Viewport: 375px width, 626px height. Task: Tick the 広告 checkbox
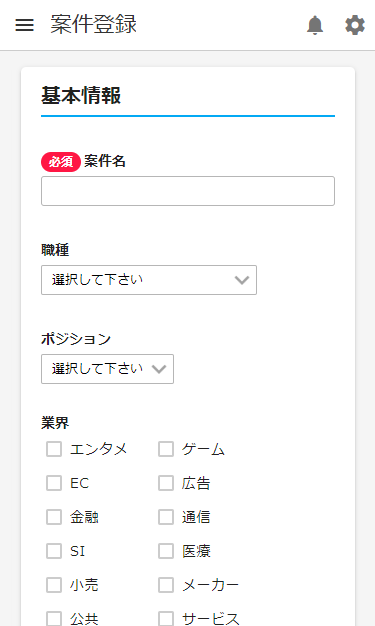coord(166,483)
